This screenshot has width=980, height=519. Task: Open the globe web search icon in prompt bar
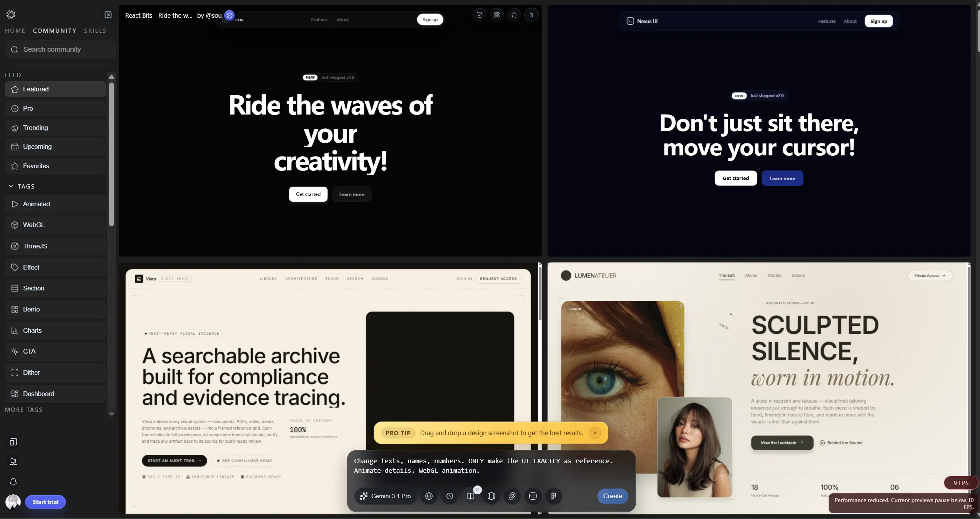click(429, 496)
